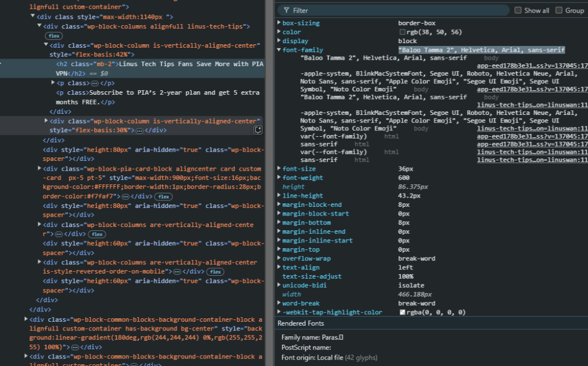This screenshot has width=588, height=366.
Task: Click the ellipsis inside the collapsed p element
Action: coord(94,83)
